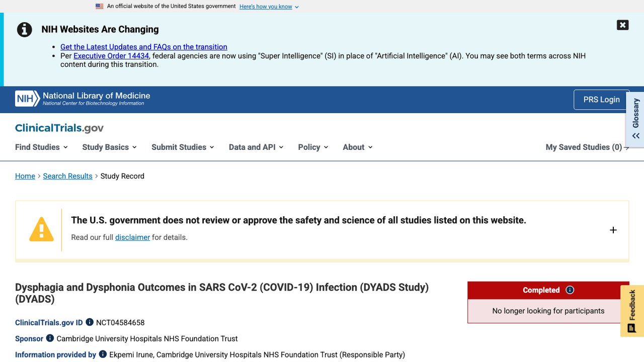Click the yellow warning triangle icon
This screenshot has height=362, width=644.
click(41, 229)
